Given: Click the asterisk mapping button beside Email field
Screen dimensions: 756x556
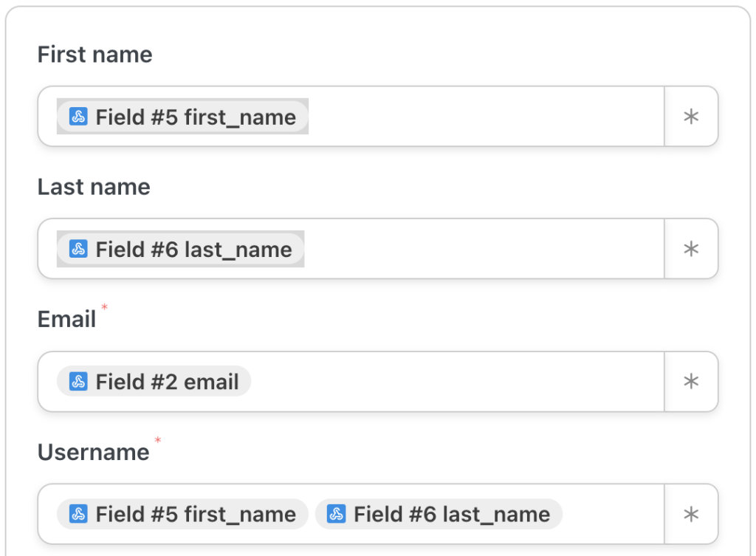Looking at the screenshot, I should pyautogui.click(x=691, y=382).
